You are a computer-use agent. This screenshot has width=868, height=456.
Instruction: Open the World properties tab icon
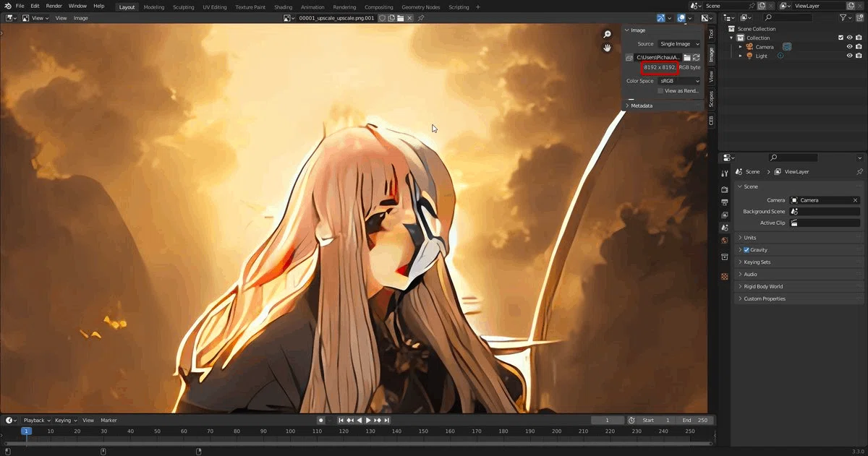point(725,241)
